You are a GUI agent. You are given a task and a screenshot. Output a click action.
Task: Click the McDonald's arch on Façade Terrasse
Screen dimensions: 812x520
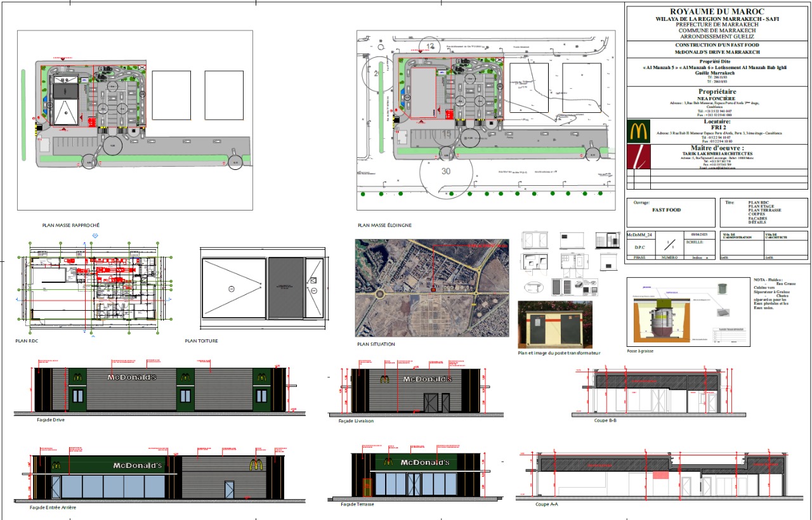(388, 462)
